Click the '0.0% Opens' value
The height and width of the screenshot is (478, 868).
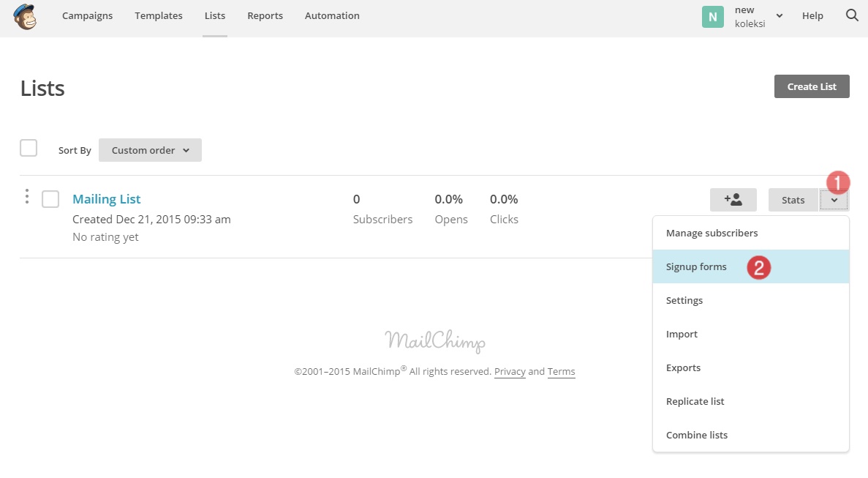[451, 209]
